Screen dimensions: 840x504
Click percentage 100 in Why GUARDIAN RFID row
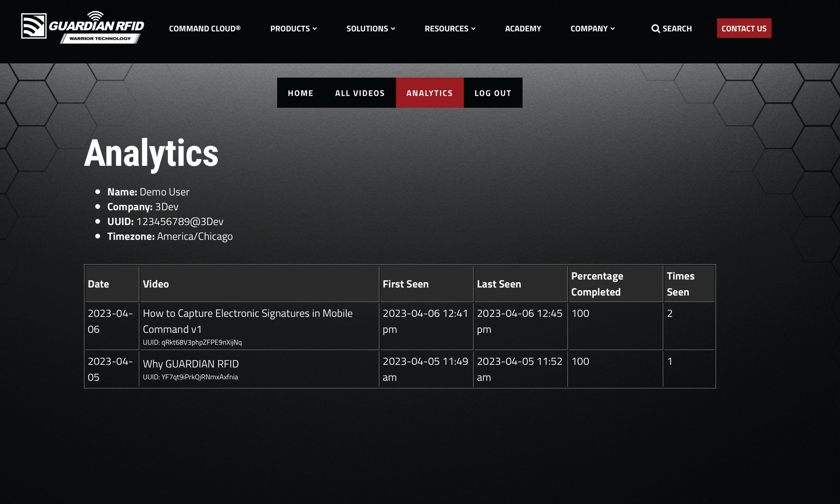tap(580, 361)
